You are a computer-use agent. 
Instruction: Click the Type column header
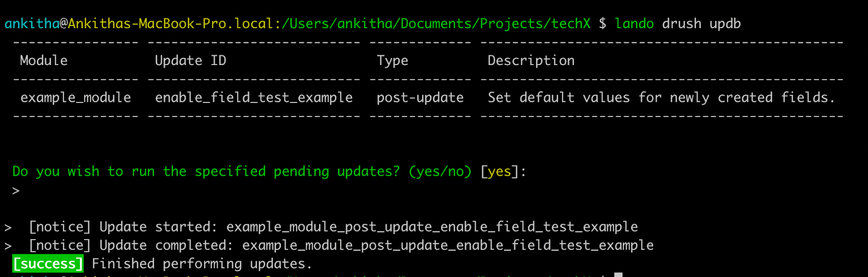tap(392, 61)
